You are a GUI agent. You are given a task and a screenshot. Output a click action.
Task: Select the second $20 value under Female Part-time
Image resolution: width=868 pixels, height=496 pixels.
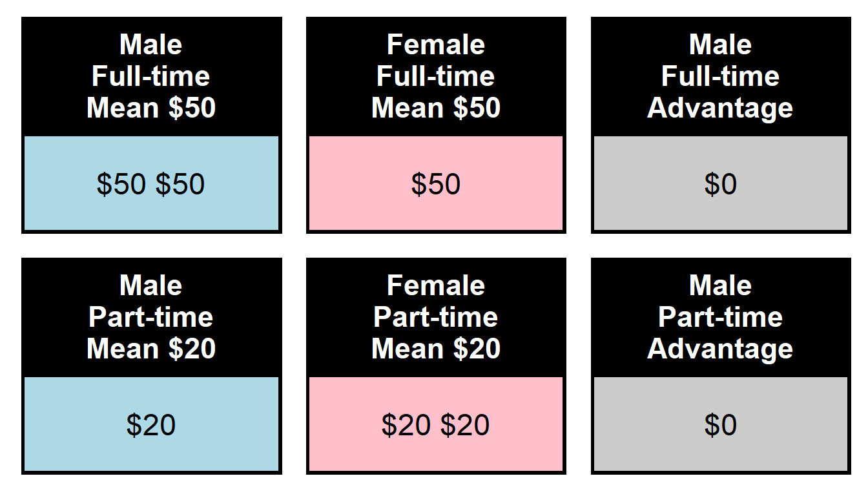pos(465,425)
